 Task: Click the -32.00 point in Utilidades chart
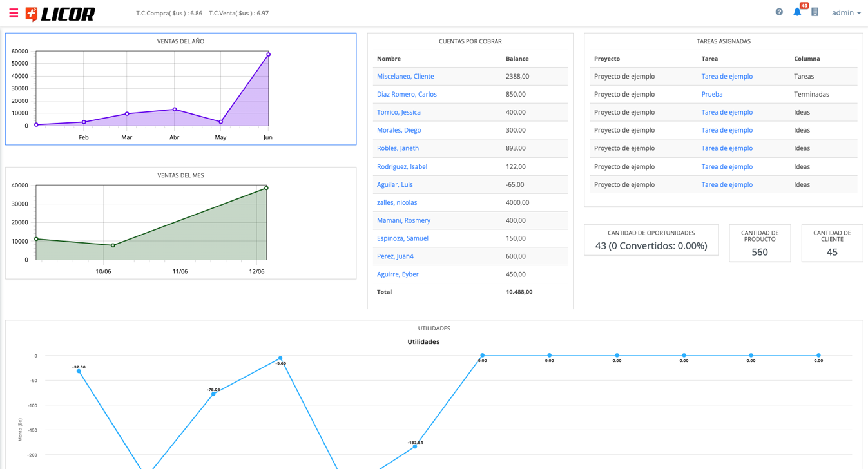79,371
